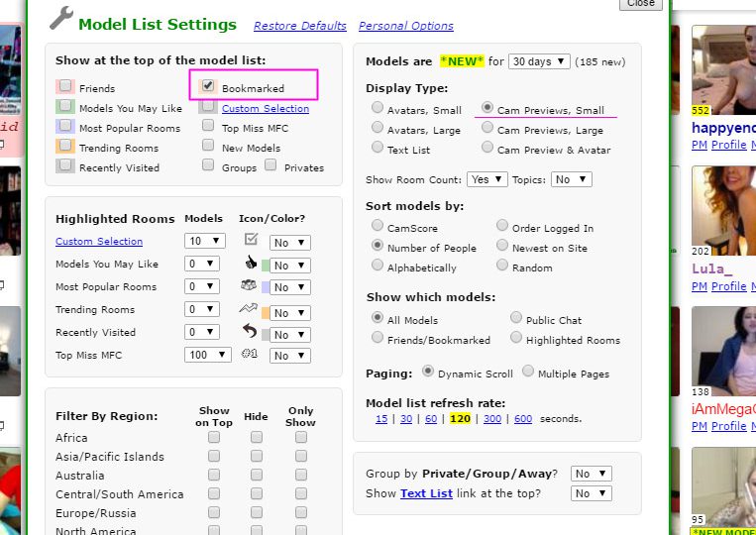Click the Trending Rooms arrow icon
The height and width of the screenshot is (535, 756).
click(x=250, y=309)
